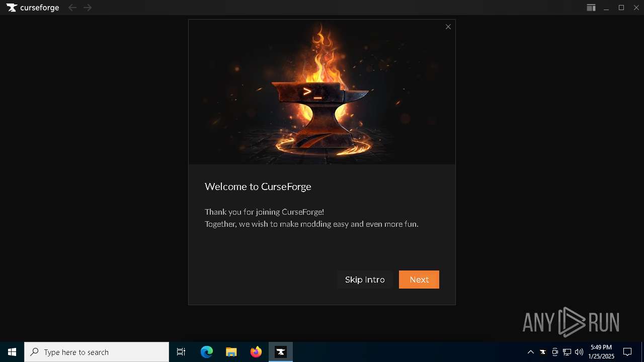This screenshot has height=362, width=644.
Task: Show hidden system tray icons
Action: click(x=530, y=352)
